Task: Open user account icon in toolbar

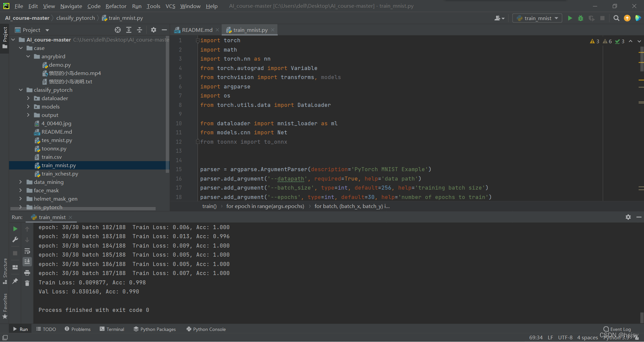Action: 499,18
